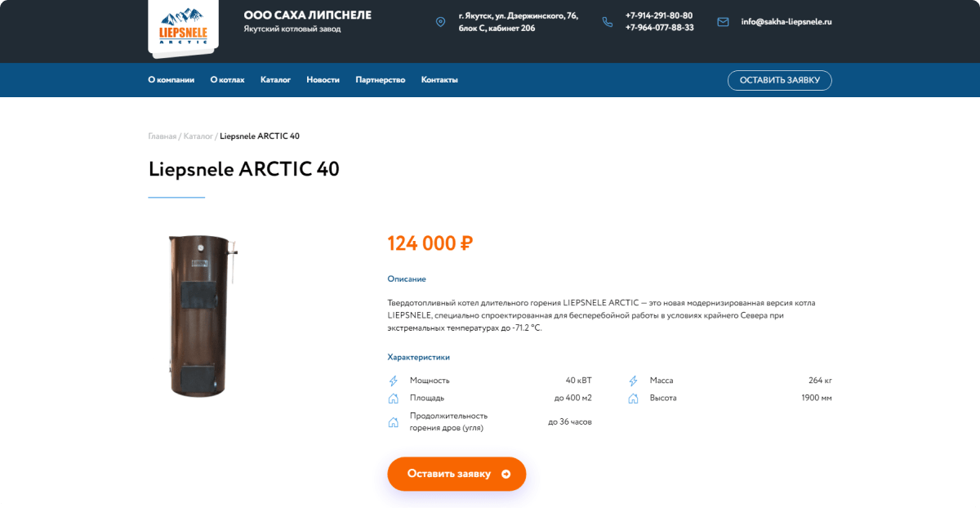Click the lightning icon next to Масса
This screenshot has height=508, width=980.
click(x=633, y=381)
